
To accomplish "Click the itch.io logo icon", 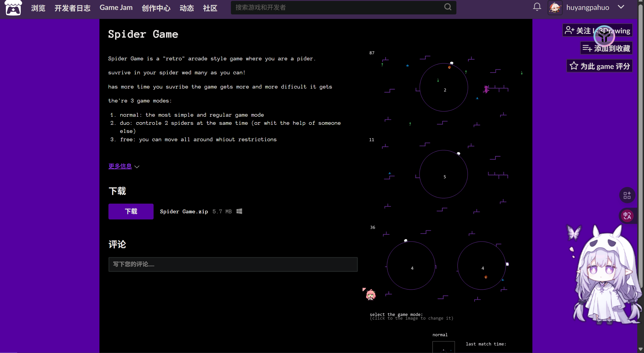I will click(13, 8).
